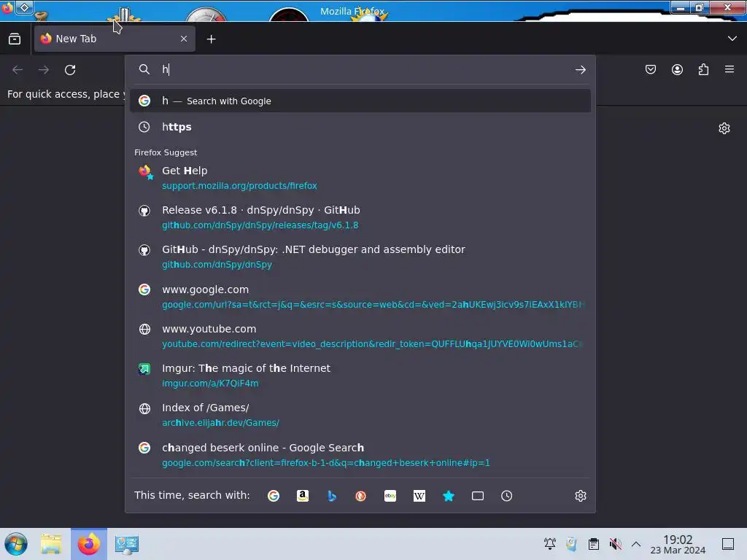This screenshot has width=747, height=560.
Task: Open search settings gear in dropdown
Action: click(x=580, y=496)
